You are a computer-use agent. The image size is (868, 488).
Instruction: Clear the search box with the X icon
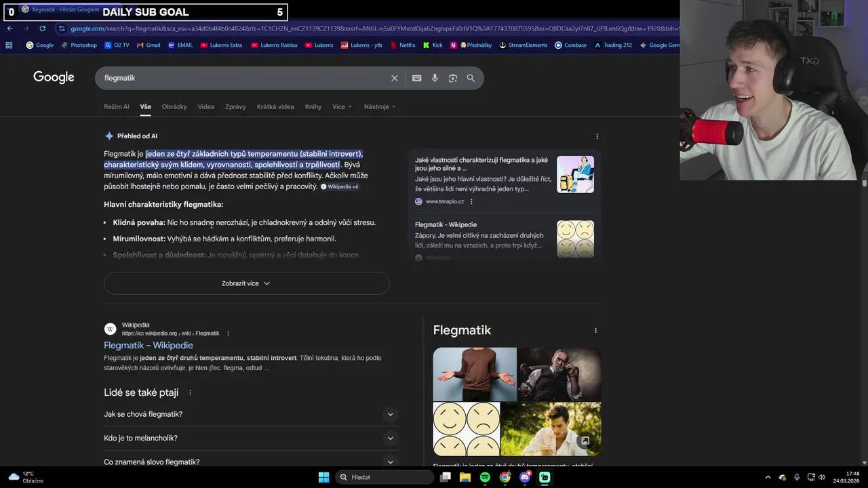coord(394,78)
